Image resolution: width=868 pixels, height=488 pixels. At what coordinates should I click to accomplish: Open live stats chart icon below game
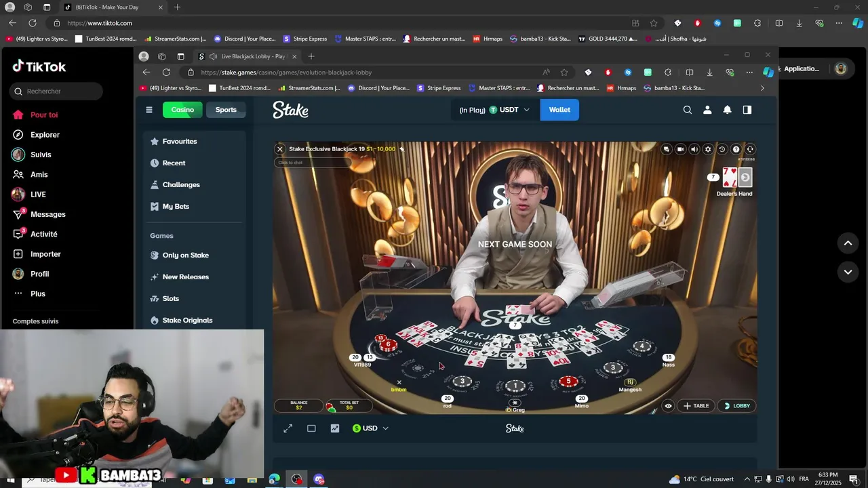(334, 428)
